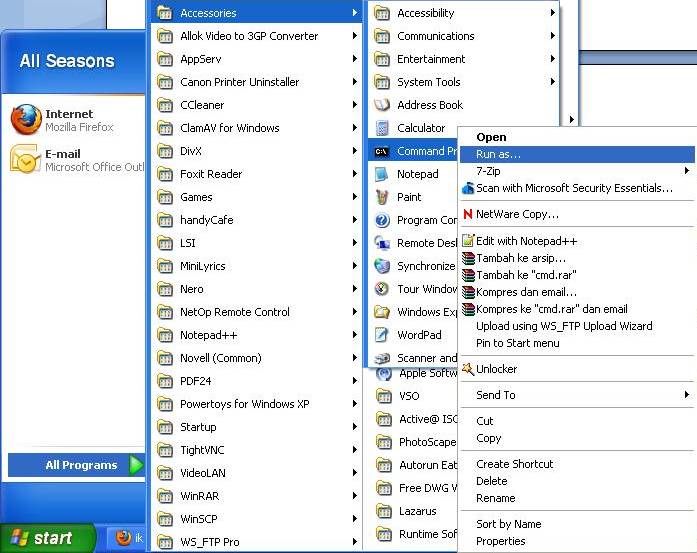
Task: Click the Tour Windows icon
Action: coord(382,289)
